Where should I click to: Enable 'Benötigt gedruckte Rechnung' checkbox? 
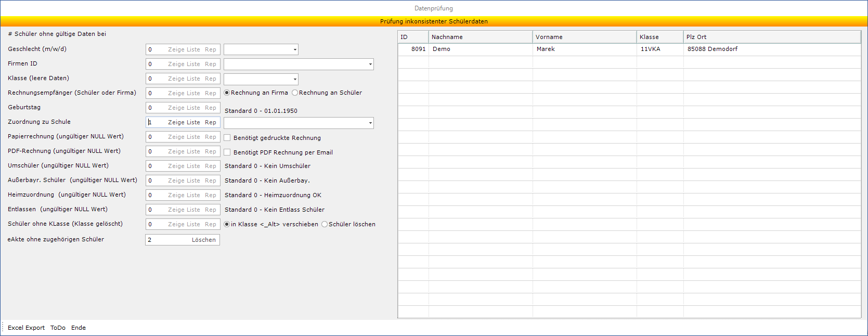(x=227, y=138)
